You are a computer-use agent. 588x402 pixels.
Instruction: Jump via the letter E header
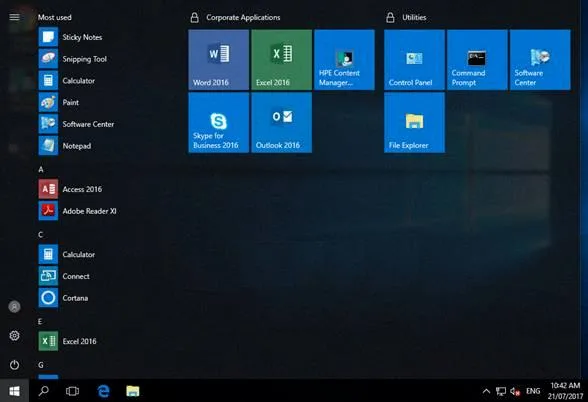[40, 322]
